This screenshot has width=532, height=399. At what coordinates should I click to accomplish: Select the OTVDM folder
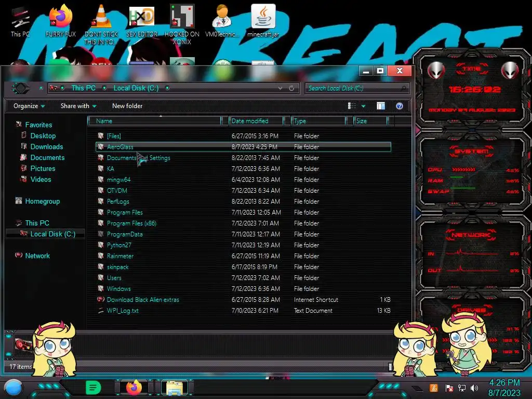point(243,190)
